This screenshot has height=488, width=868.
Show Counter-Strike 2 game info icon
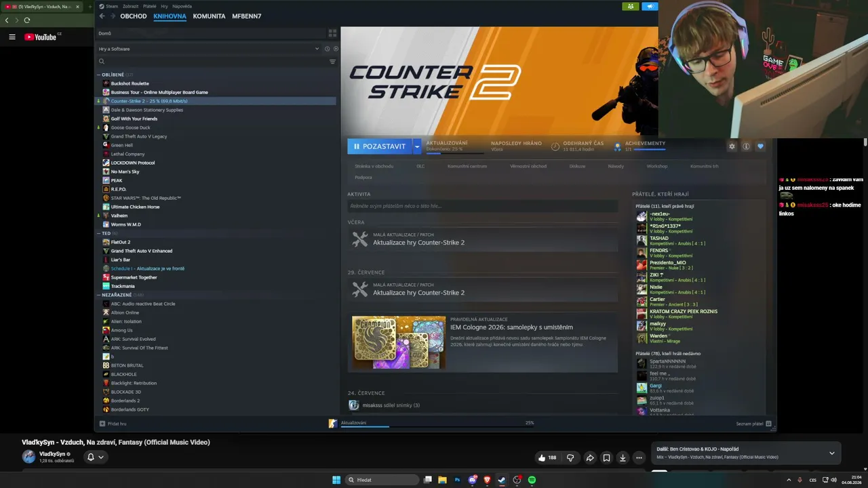click(x=746, y=146)
